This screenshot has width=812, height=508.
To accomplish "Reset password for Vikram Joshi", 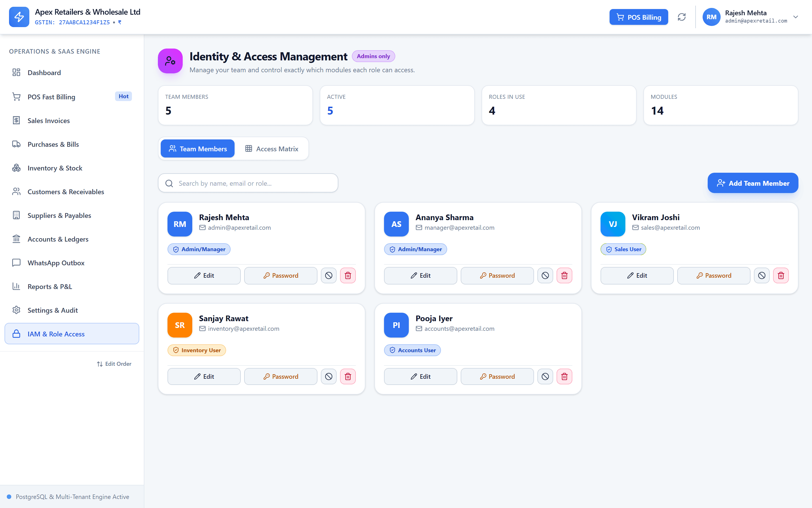I will click(x=714, y=275).
